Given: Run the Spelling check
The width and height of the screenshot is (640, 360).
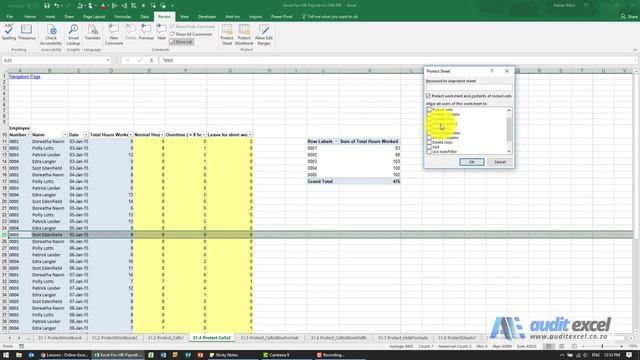Looking at the screenshot, I should point(9,33).
